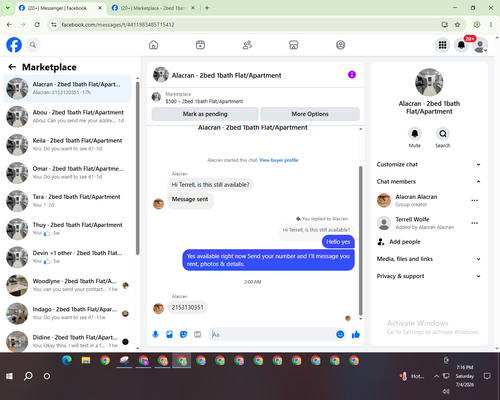The image size is (500, 400).
Task: Open notifications bell with 20+ badge
Action: (461, 45)
